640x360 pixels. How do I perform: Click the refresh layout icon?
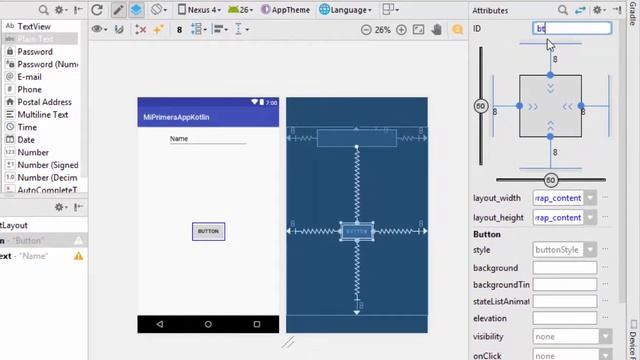[97, 10]
